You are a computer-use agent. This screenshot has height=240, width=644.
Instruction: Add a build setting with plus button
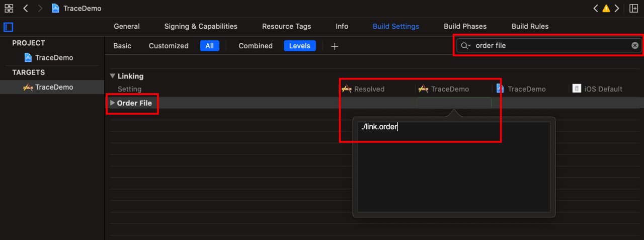(335, 46)
